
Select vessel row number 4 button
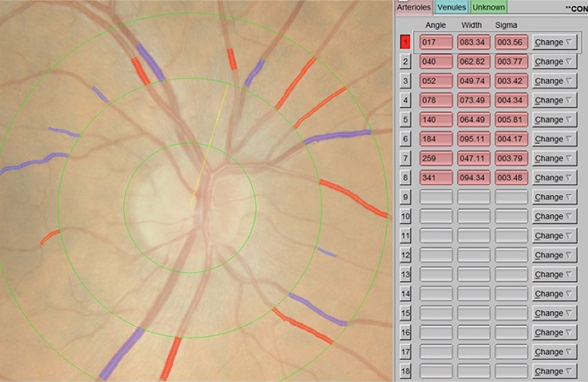point(405,100)
